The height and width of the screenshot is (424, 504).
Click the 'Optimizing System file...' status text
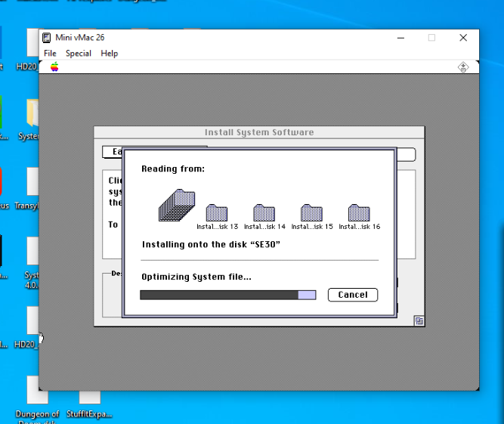click(x=196, y=277)
